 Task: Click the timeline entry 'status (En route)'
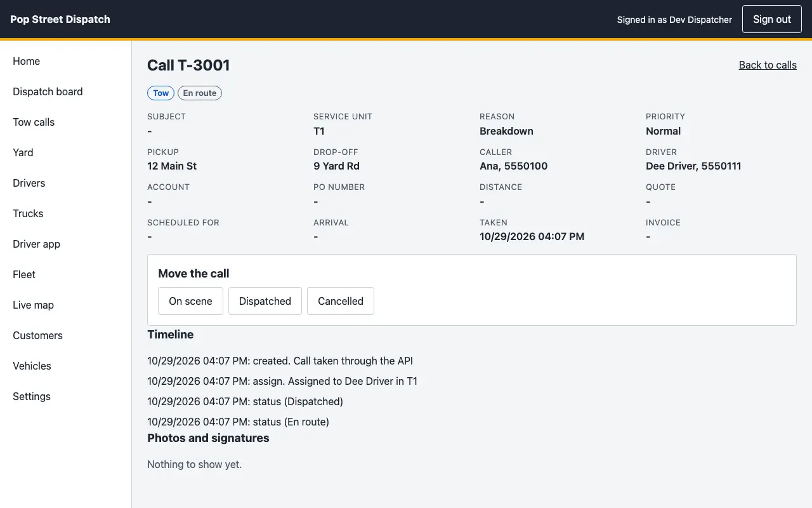tap(238, 422)
